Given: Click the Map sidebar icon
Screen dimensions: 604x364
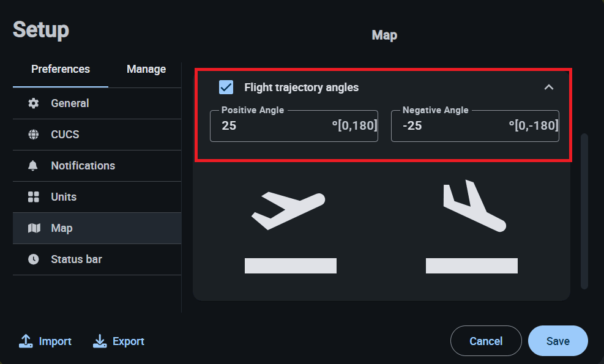Looking at the screenshot, I should [x=34, y=228].
